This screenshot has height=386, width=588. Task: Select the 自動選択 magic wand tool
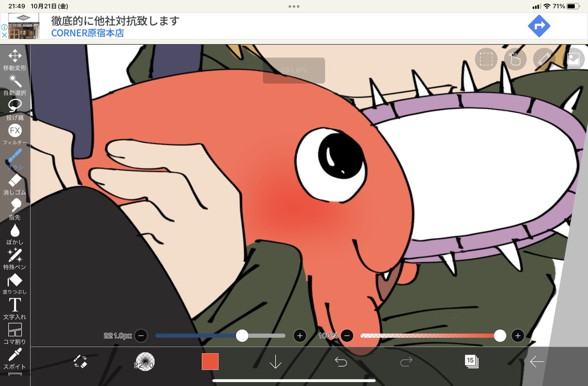click(x=15, y=85)
